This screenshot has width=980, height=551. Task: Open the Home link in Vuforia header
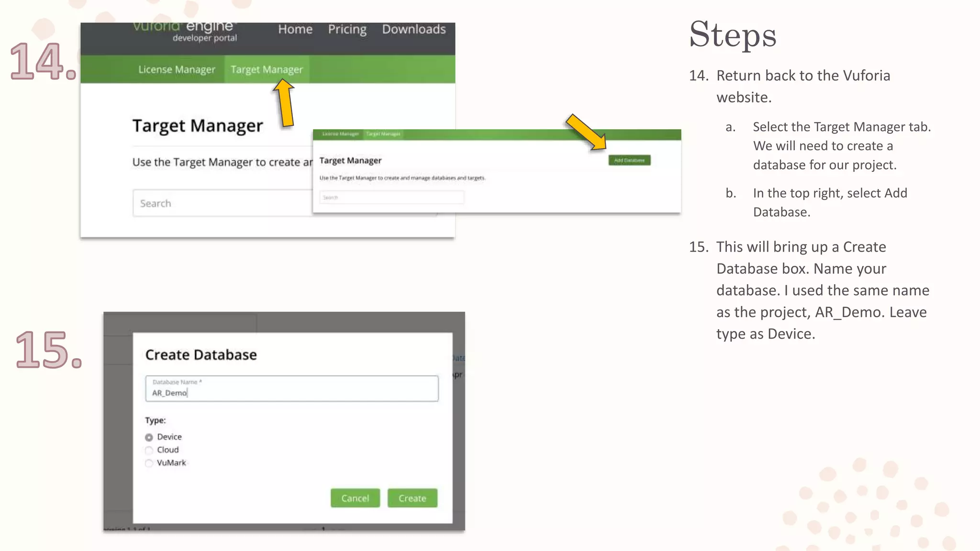point(295,29)
